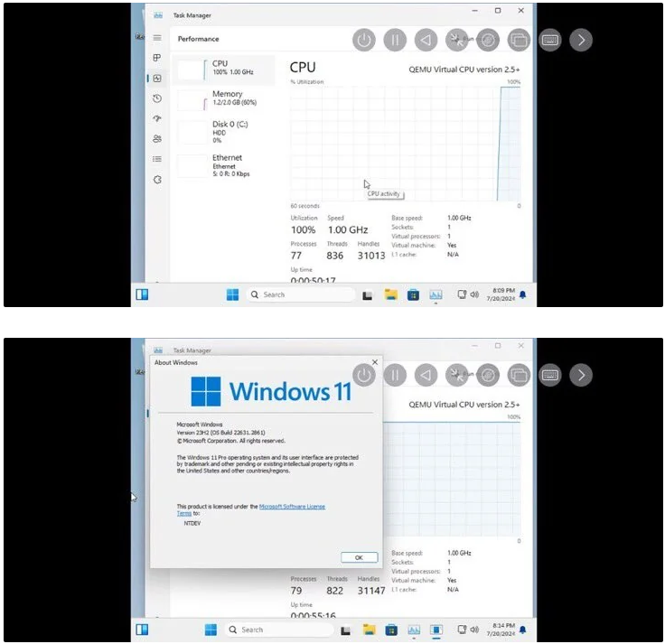Image resolution: width=665 pixels, height=644 pixels.
Task: Open Services icon in Task Manager sidebar
Action: [157, 179]
